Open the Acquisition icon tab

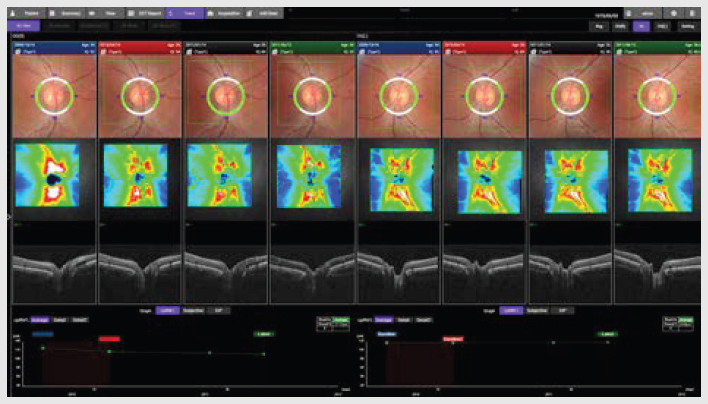click(x=222, y=12)
